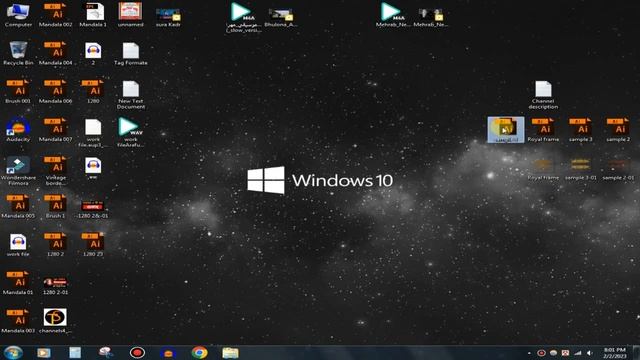
Task: Select the Bhulona_A video file
Action: pos(281,18)
